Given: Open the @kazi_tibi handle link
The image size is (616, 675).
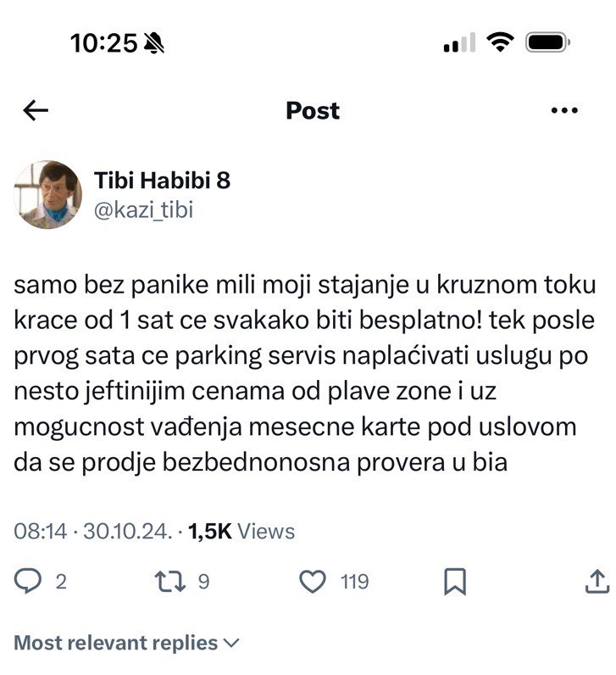Looking at the screenshot, I should [x=143, y=209].
